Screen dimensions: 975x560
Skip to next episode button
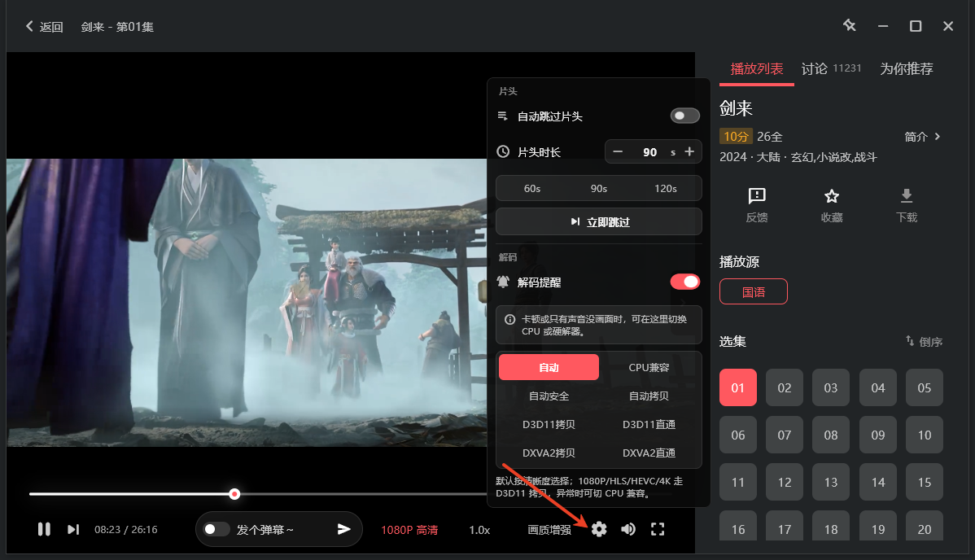[73, 530]
